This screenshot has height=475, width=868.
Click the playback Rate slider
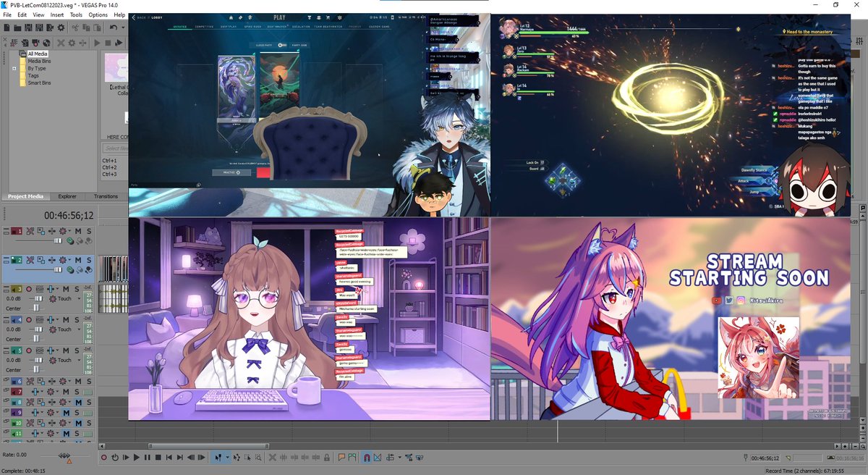point(64,456)
